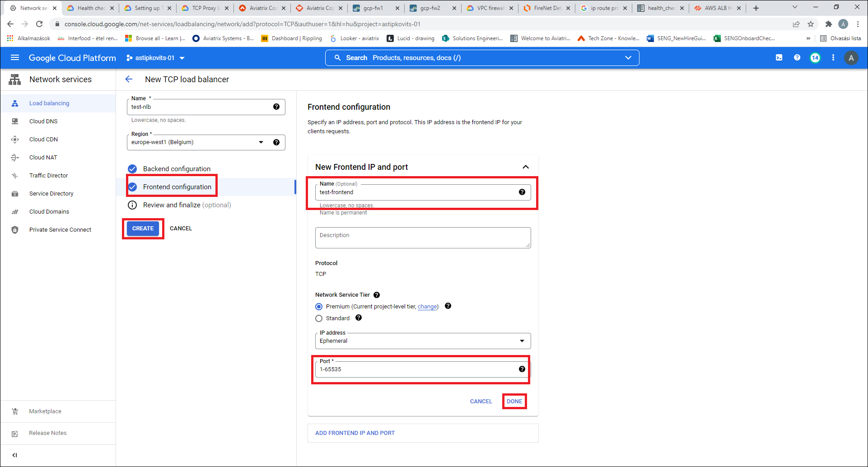Click the Description text area
The image size is (868, 467).
[x=422, y=238]
